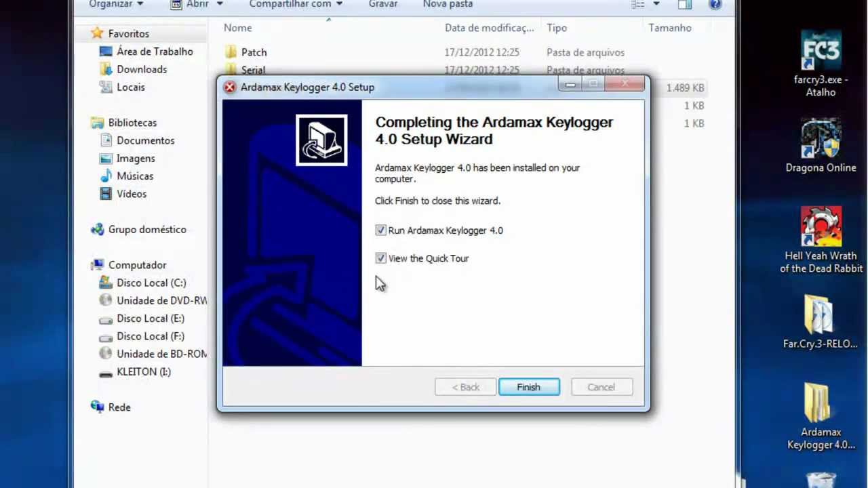The width and height of the screenshot is (868, 488).
Task: Toggle the preview pane icon
Action: [x=685, y=4]
